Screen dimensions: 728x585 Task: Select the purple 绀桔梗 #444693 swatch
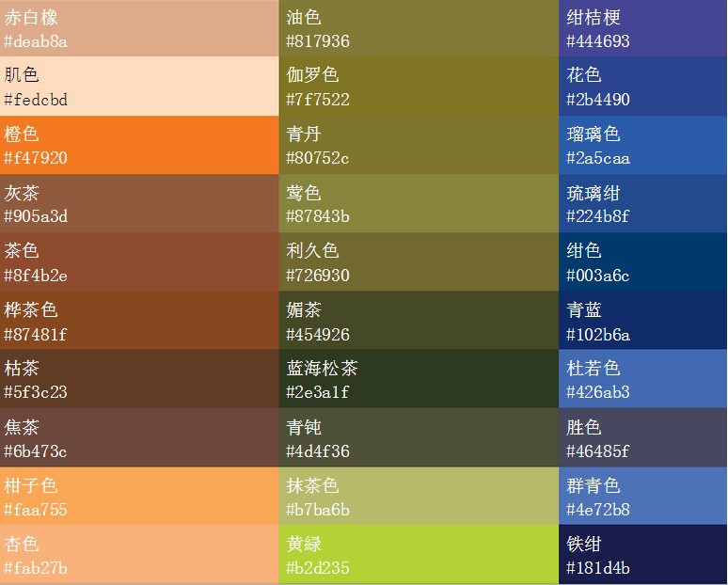(x=642, y=28)
